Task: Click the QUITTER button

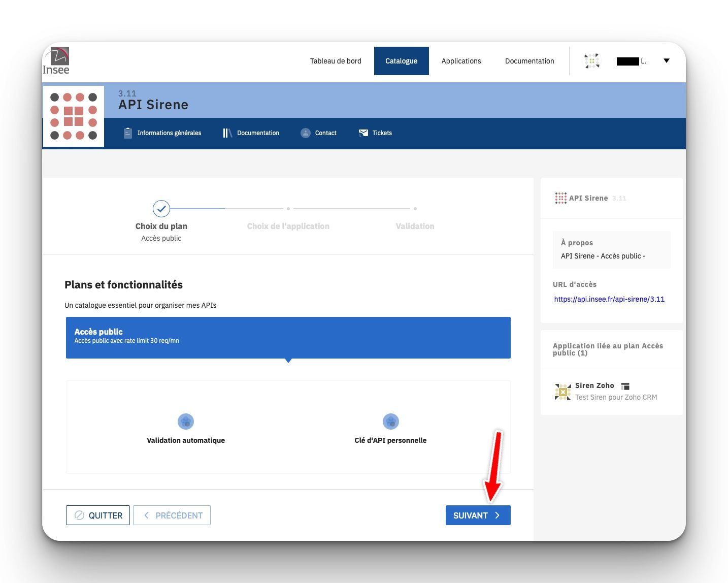Action: (x=98, y=515)
